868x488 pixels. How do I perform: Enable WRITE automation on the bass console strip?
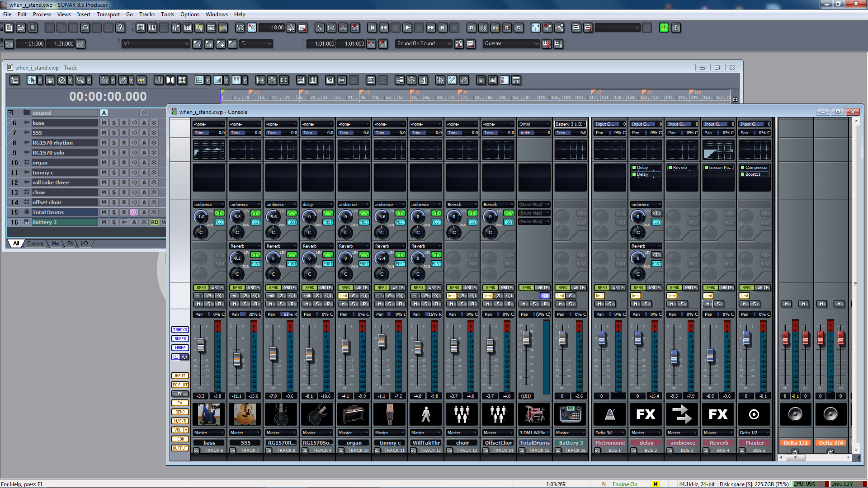pos(217,288)
